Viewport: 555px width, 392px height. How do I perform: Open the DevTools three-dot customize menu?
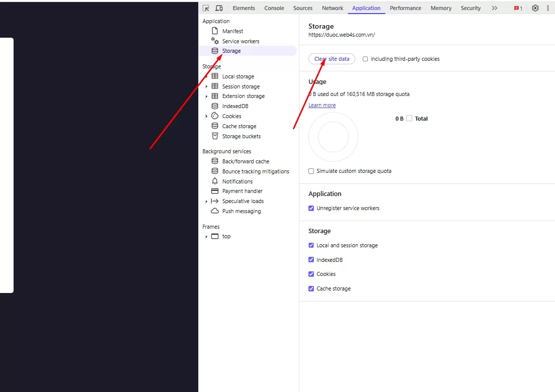[x=548, y=8]
